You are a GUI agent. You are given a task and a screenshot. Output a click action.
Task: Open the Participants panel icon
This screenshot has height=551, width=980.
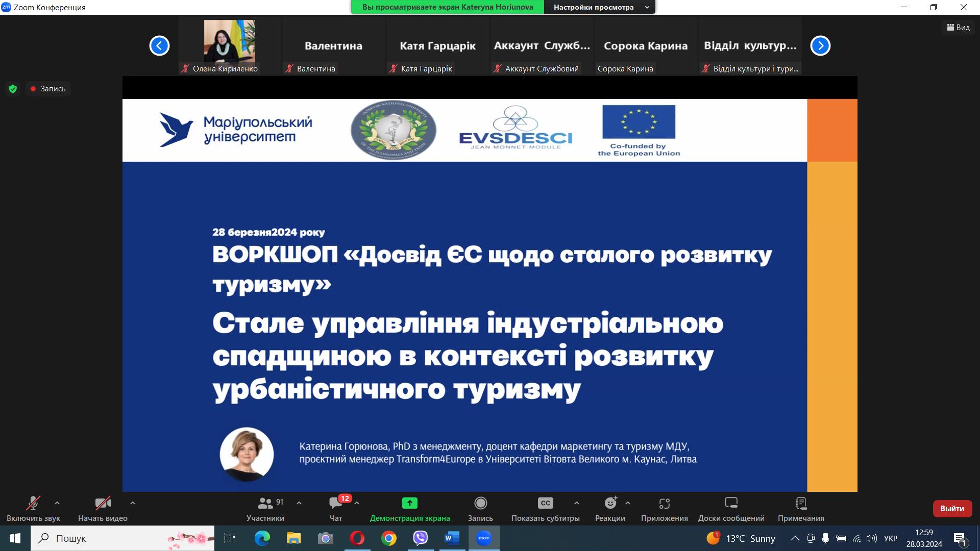[x=265, y=504]
